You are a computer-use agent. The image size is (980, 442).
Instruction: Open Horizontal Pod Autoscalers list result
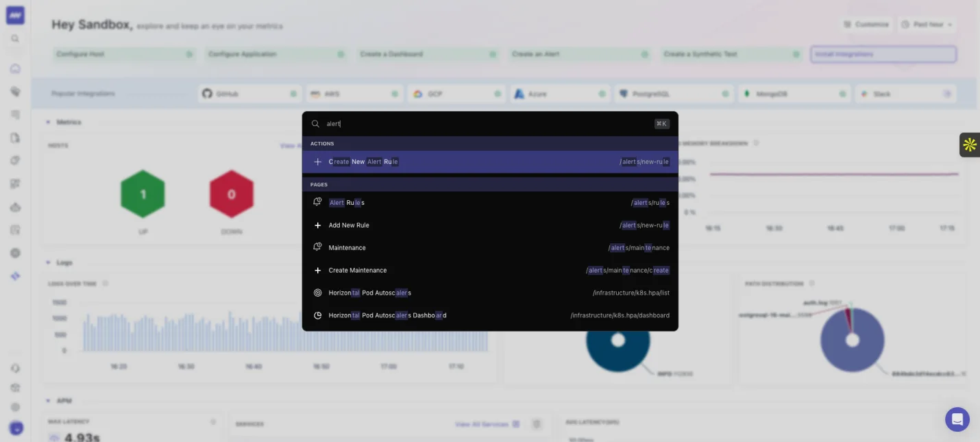[x=490, y=293]
